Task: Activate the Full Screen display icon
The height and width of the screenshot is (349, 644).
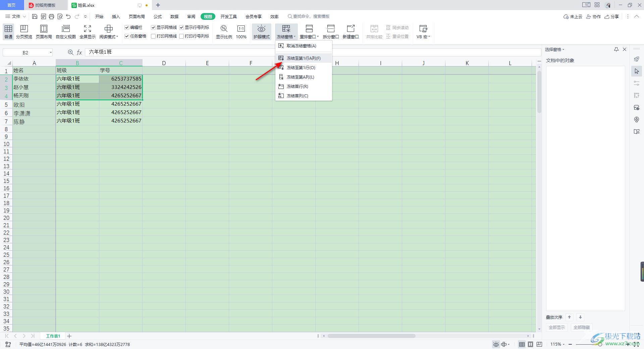Action: pos(88,29)
